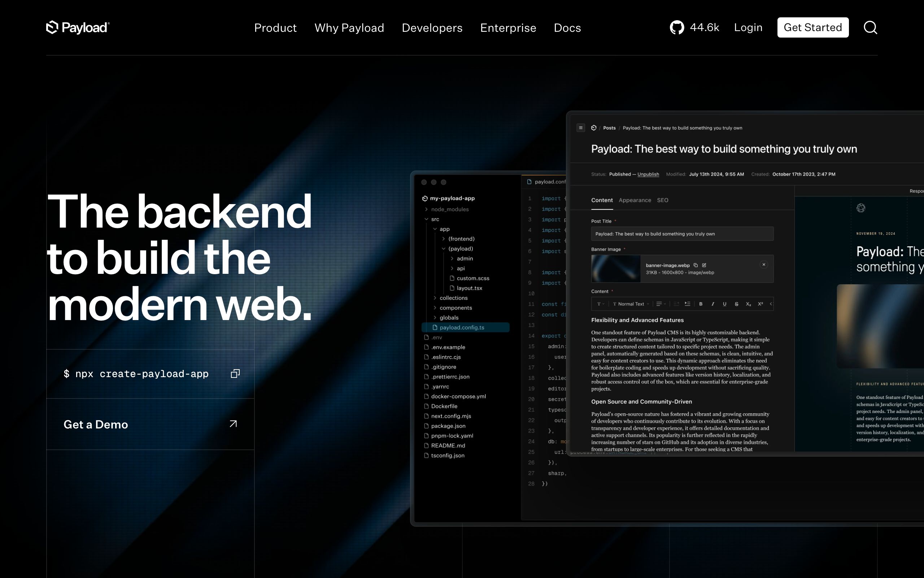
Task: Click Payload icon in admin breadcrumb
Action: (594, 128)
